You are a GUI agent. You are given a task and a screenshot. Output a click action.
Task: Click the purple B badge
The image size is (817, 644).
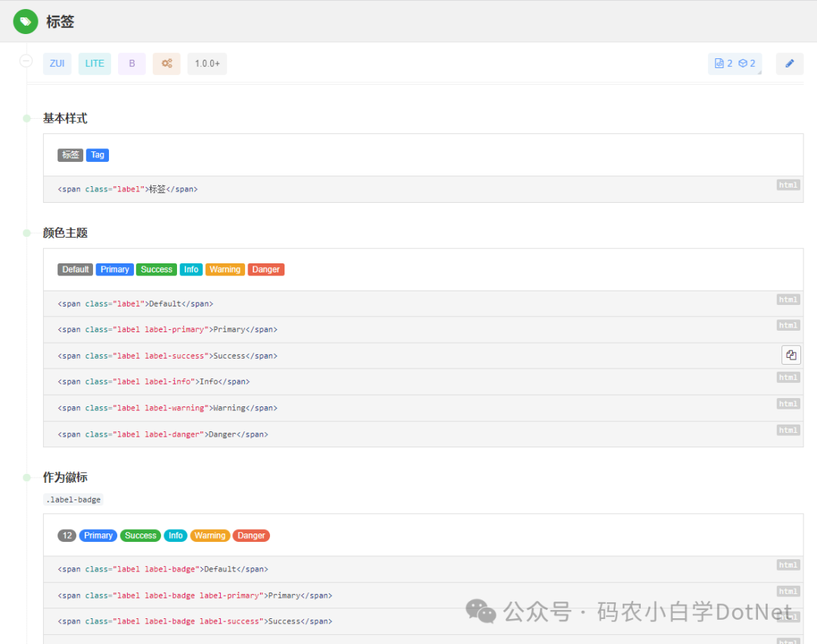(x=132, y=64)
